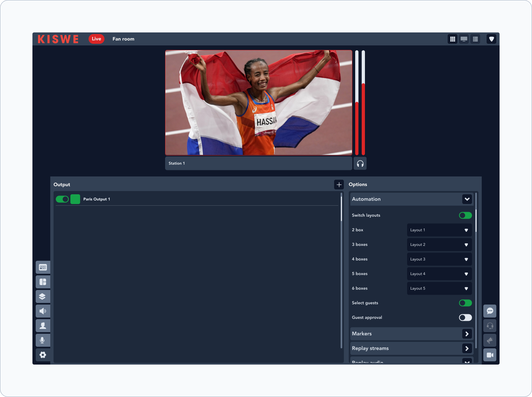Click the megaphone announcement icon
Image resolution: width=532 pixels, height=397 pixels.
pyautogui.click(x=490, y=340)
